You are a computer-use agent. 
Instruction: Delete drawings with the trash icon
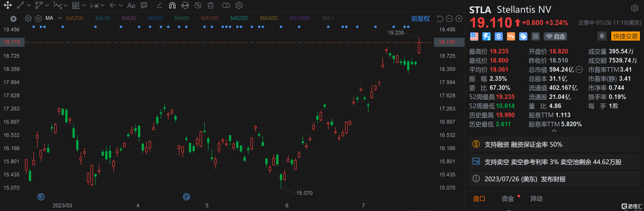(210, 5)
